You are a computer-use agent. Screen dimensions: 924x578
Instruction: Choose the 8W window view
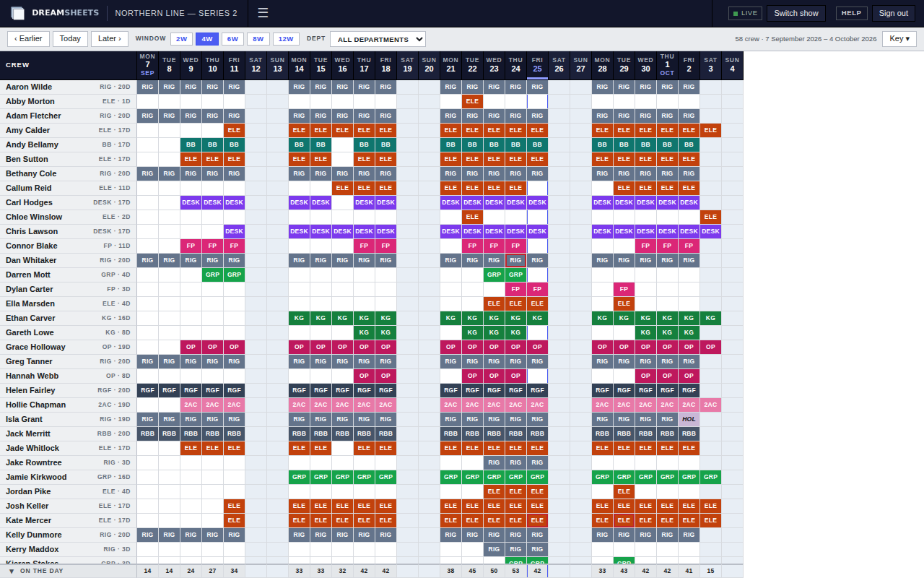tap(258, 39)
